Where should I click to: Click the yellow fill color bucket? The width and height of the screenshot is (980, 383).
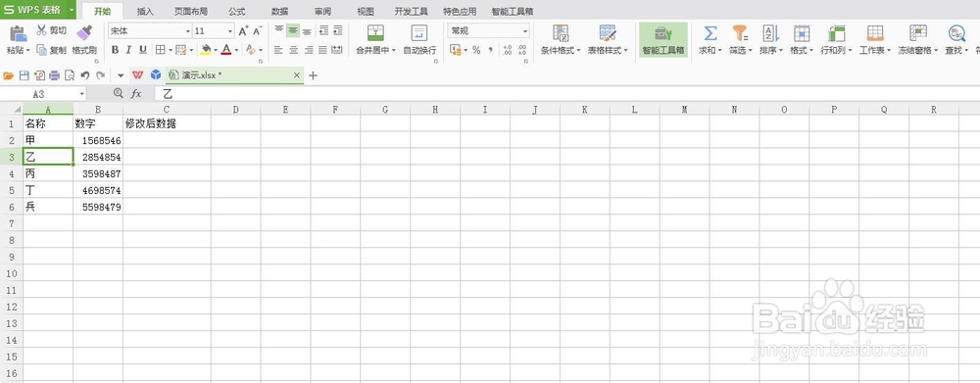coord(206,50)
